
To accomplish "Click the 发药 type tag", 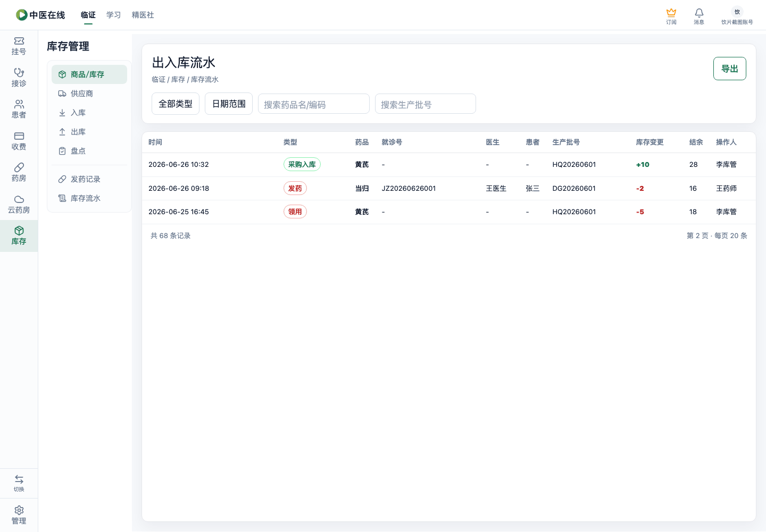I will pyautogui.click(x=295, y=188).
